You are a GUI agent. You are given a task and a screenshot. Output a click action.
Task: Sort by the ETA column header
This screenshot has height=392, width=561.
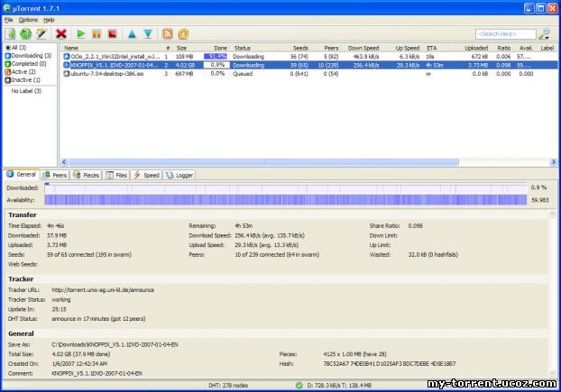pyautogui.click(x=437, y=48)
